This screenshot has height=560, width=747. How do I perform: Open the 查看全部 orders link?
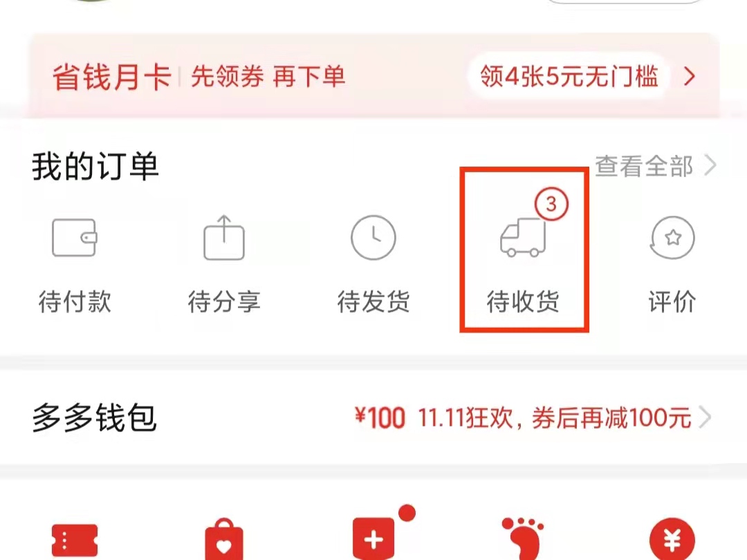click(x=644, y=166)
